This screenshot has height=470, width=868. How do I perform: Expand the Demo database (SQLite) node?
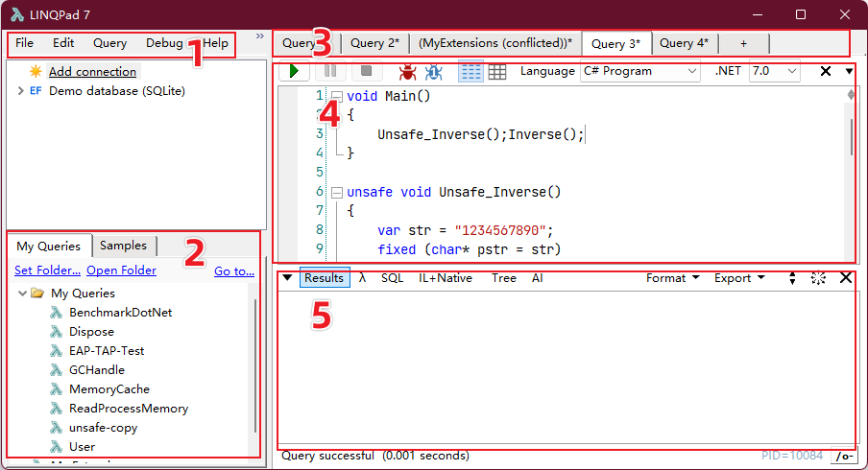tap(20, 91)
